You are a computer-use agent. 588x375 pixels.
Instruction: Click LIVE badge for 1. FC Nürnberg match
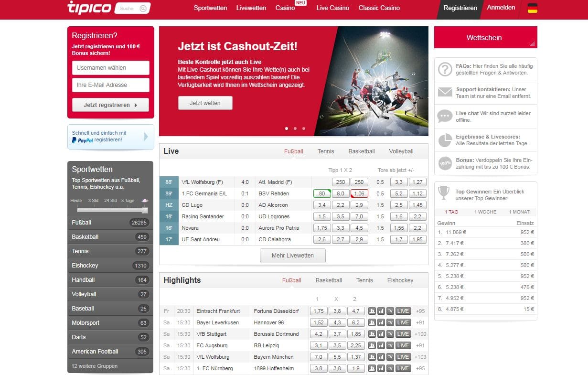[403, 368]
